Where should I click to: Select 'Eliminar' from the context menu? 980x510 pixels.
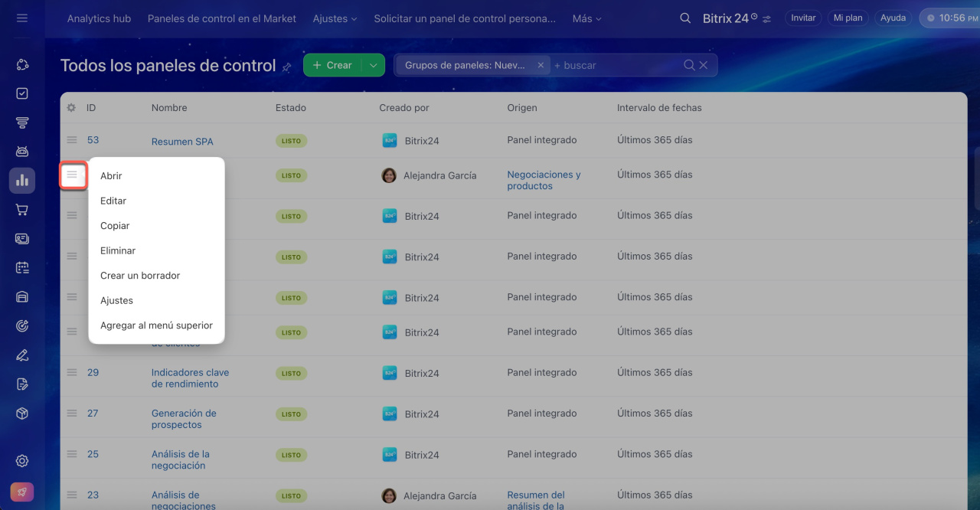(118, 250)
